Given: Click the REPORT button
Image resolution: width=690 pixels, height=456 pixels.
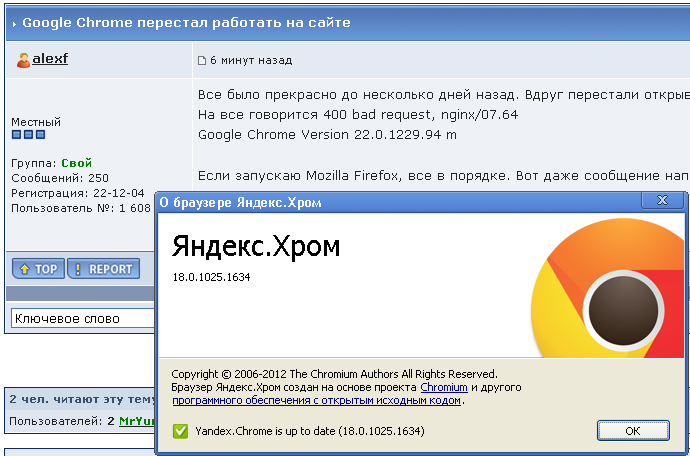Looking at the screenshot, I should coord(103,269).
